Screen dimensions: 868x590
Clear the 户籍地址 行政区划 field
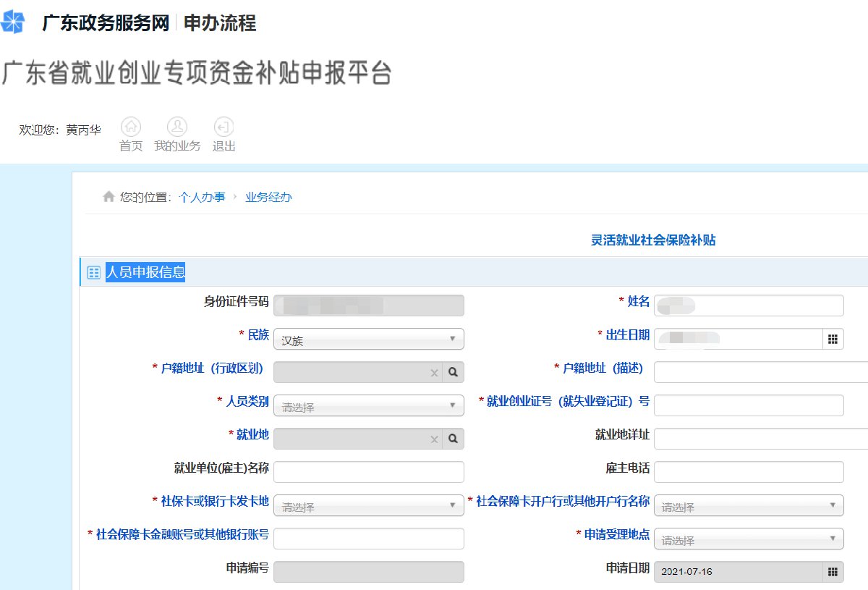(x=434, y=373)
